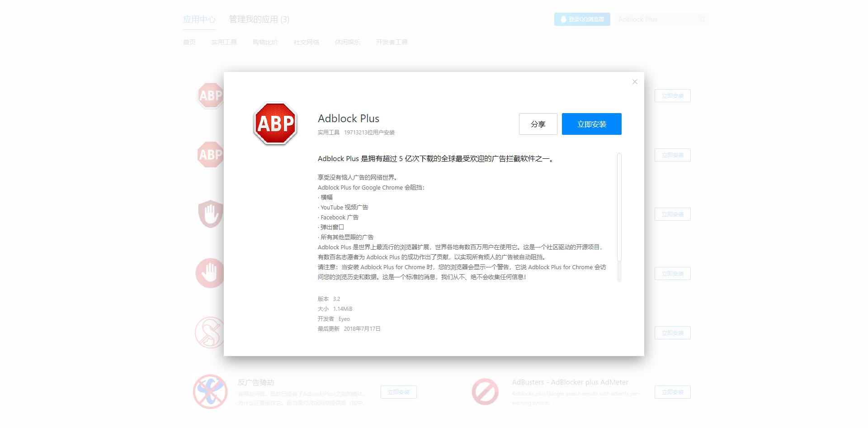Click the QQ browser penguin login icon

(563, 19)
